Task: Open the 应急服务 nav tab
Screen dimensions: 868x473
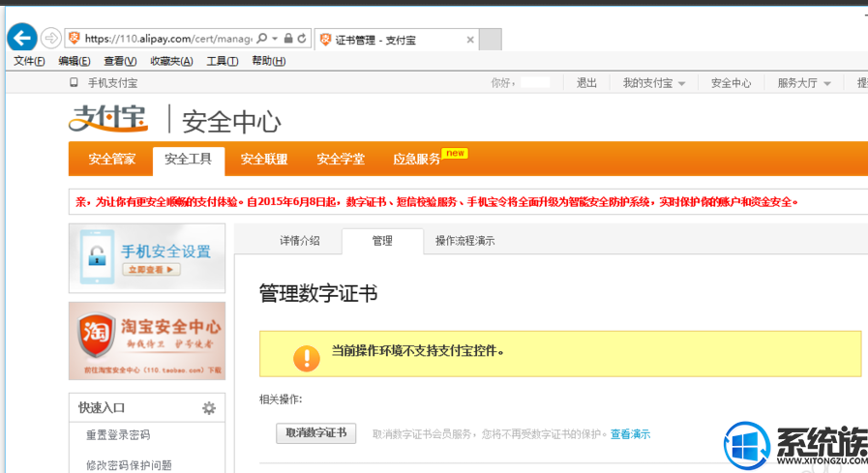Action: point(417,160)
